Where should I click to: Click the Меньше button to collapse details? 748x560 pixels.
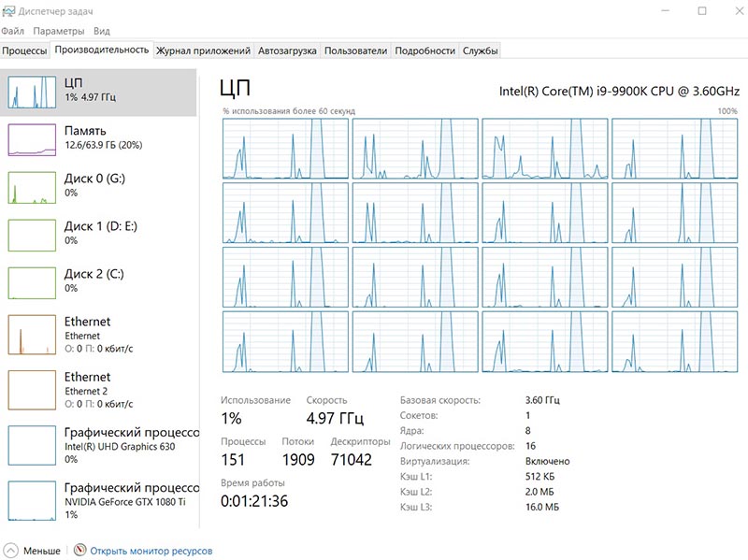pos(32,551)
